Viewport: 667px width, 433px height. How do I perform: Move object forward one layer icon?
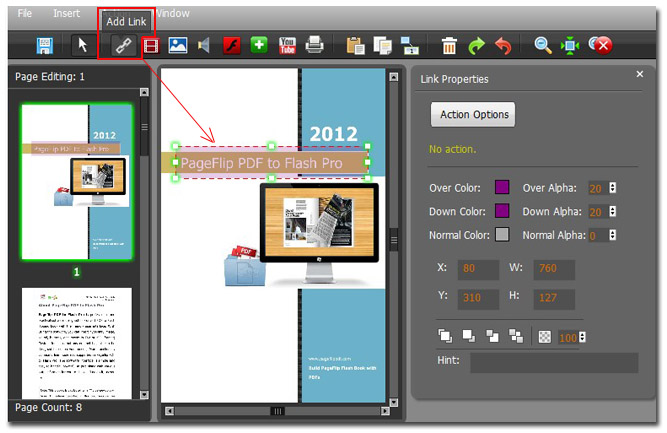[x=493, y=336]
